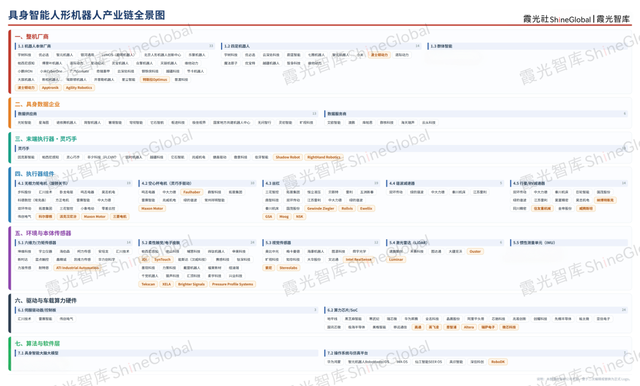Image resolution: width=640 pixels, height=386 pixels.
Task: Click the Faulhaber tag
Action: [191, 192]
